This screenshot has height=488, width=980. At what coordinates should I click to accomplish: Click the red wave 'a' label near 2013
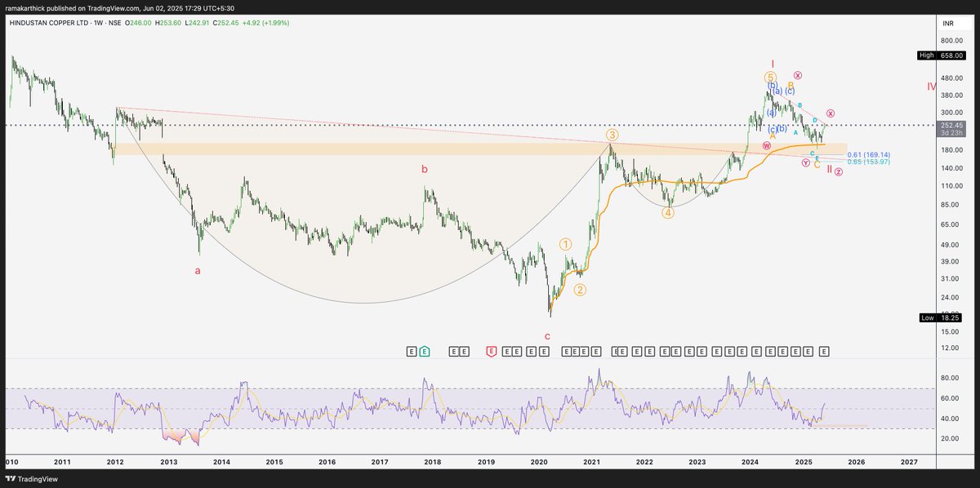click(x=197, y=270)
